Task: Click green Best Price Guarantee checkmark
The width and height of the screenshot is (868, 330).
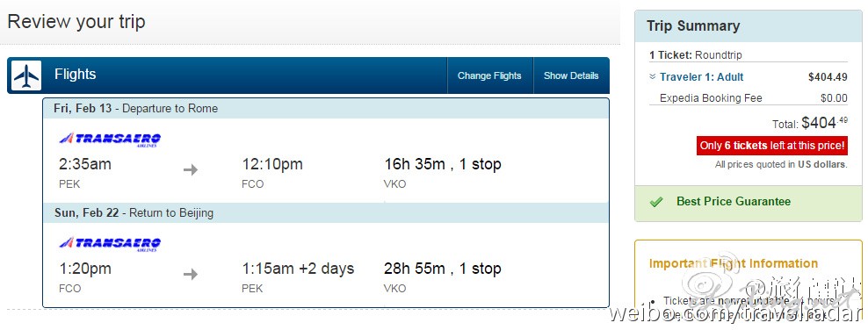Action: (x=656, y=203)
